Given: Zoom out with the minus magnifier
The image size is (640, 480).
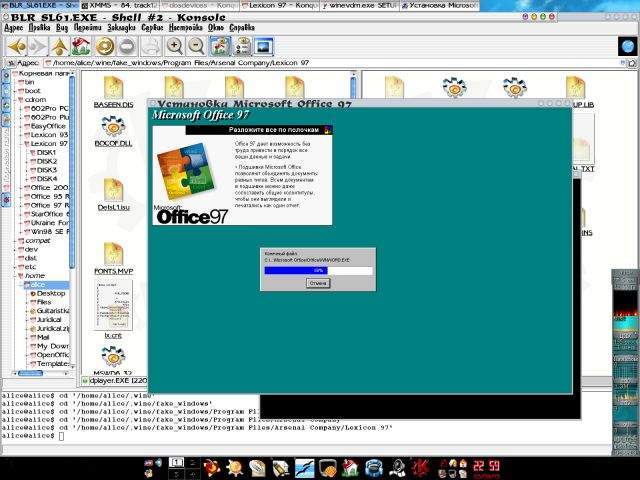Looking at the screenshot, I should [x=196, y=46].
